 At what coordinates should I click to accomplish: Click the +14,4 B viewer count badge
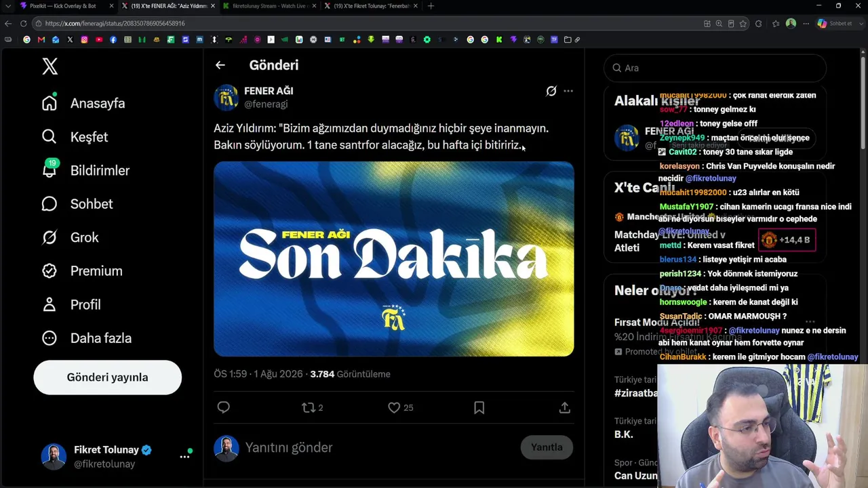click(x=787, y=240)
